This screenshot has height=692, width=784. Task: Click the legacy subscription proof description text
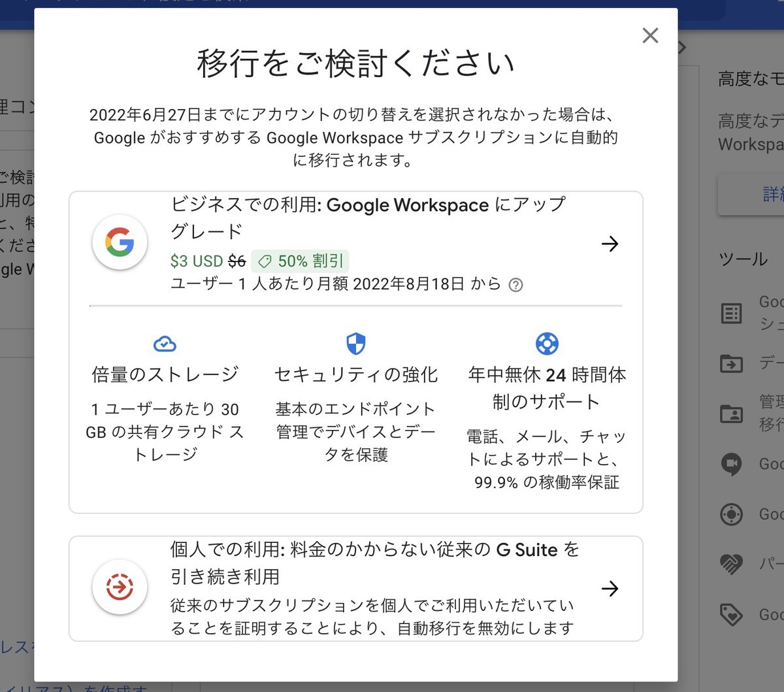[372, 617]
